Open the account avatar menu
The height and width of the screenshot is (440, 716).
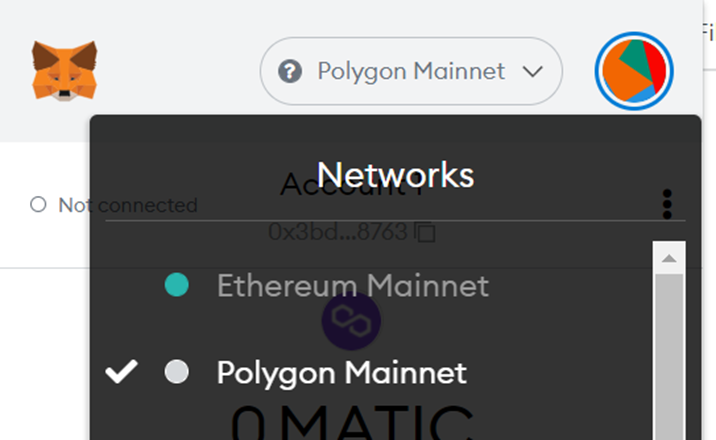(634, 71)
